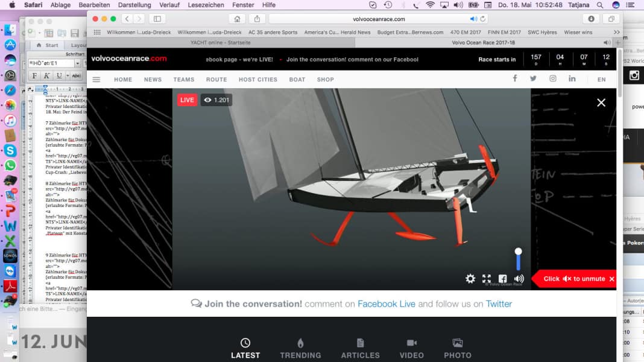
Task: Close the live video overlay
Action: [x=601, y=103]
